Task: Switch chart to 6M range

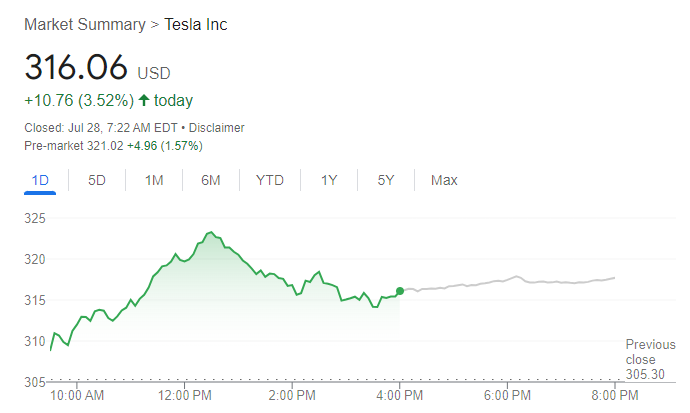Action: coord(210,180)
